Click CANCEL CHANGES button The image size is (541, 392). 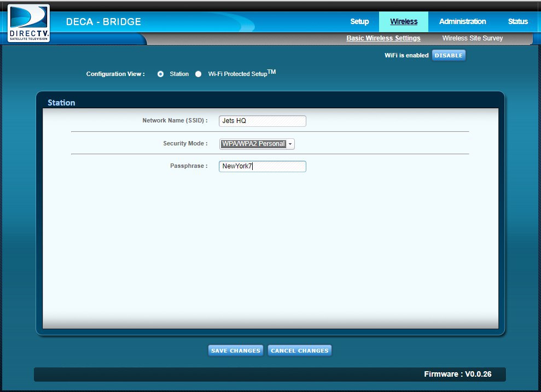coord(299,350)
